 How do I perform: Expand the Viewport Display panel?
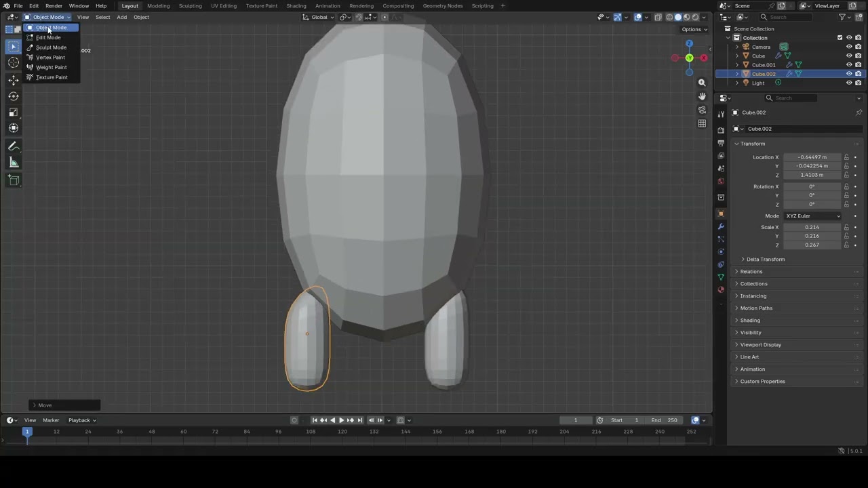click(760, 345)
